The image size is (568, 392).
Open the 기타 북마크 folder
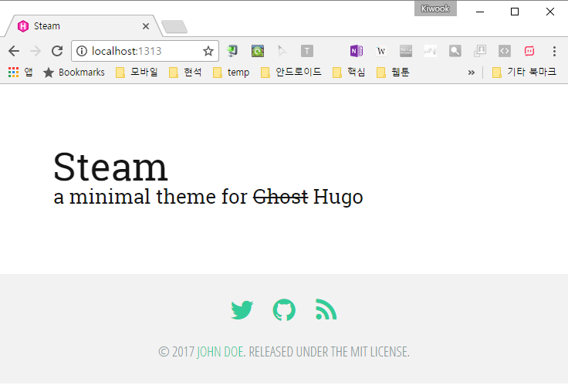524,72
